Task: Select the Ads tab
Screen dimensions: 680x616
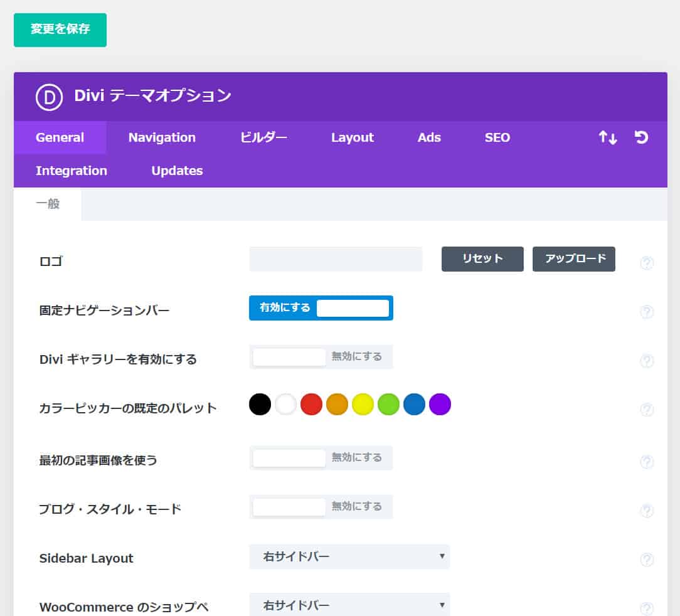Action: 429,137
